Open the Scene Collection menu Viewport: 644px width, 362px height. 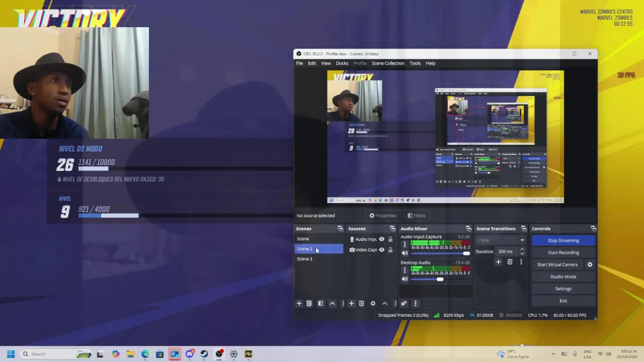(x=388, y=63)
